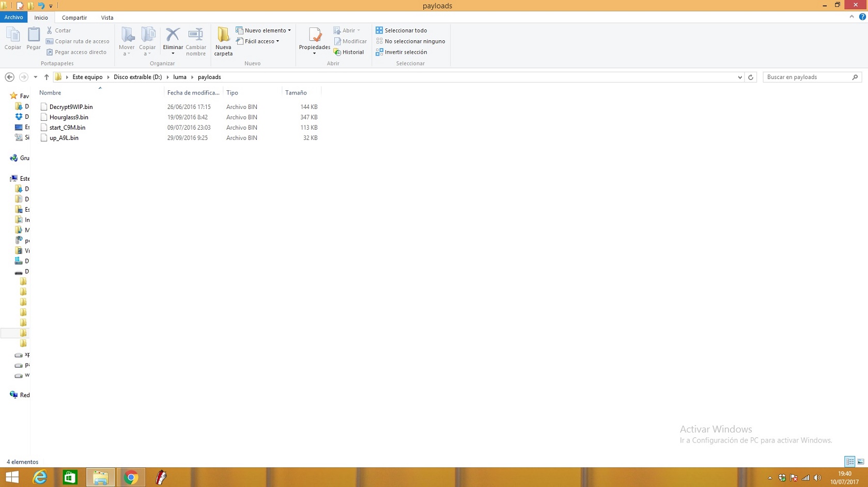
Task: Sort files by Tamaño column header
Action: (x=296, y=93)
